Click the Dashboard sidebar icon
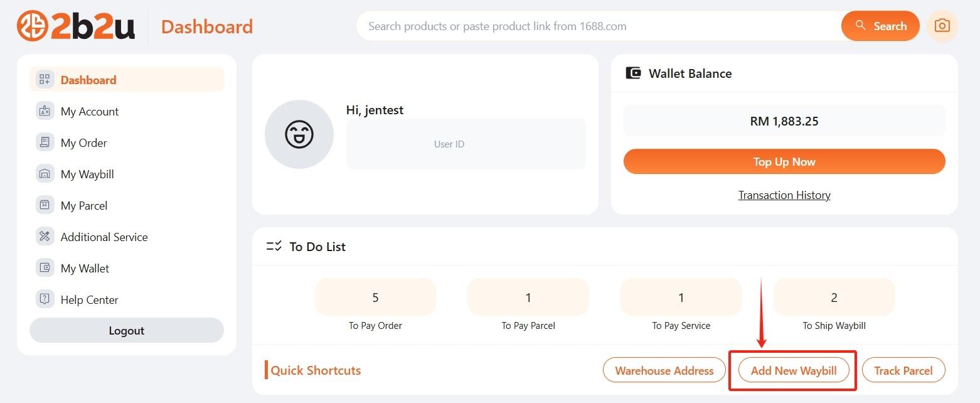Screen dimensions: 980x403 tap(45, 80)
